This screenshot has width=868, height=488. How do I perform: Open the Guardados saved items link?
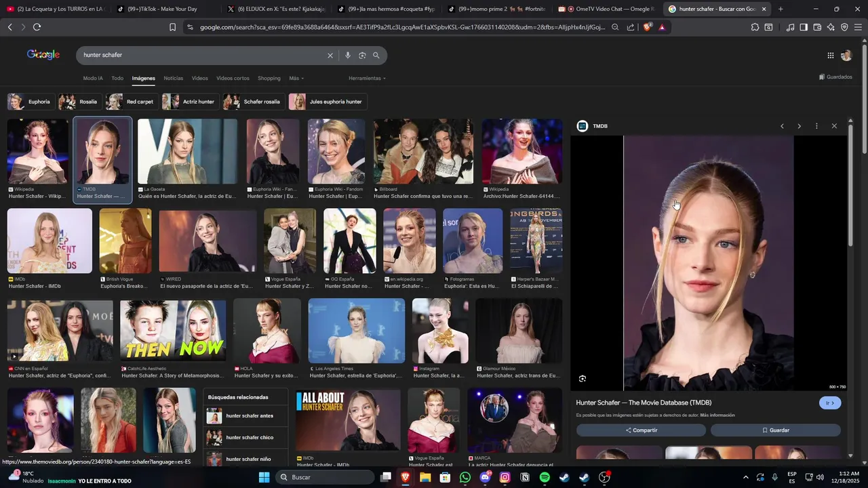[835, 77]
